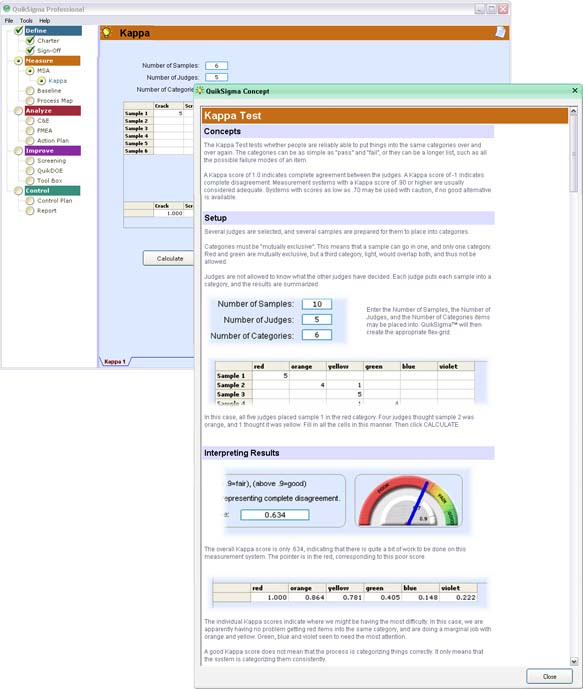Click the Number of Judges field in Kappa panel

coord(216,77)
